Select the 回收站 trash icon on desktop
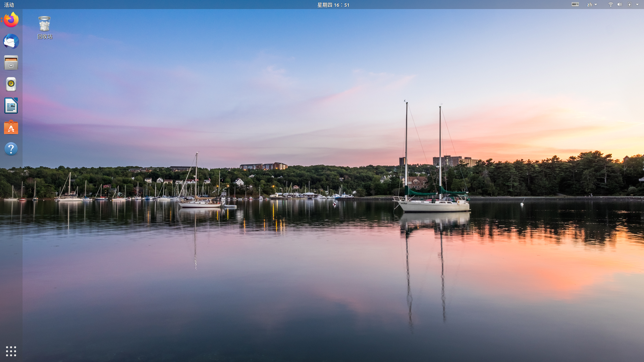Viewport: 644px width, 362px height. pyautogui.click(x=45, y=27)
